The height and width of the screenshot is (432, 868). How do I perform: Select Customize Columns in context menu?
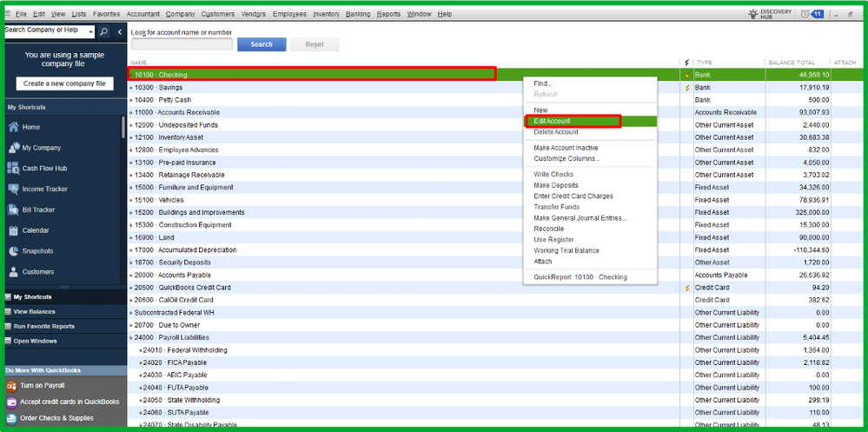(590, 158)
